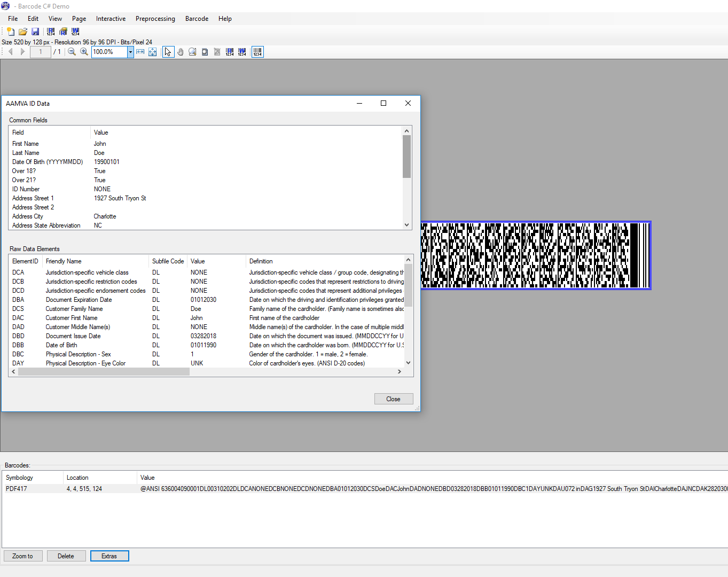Select the DCA element row
This screenshot has height=577, width=728.
207,272
